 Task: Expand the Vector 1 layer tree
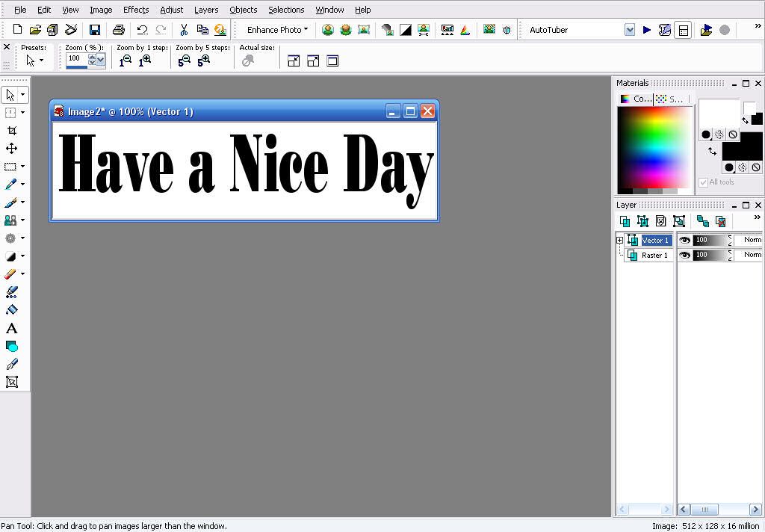coord(619,240)
